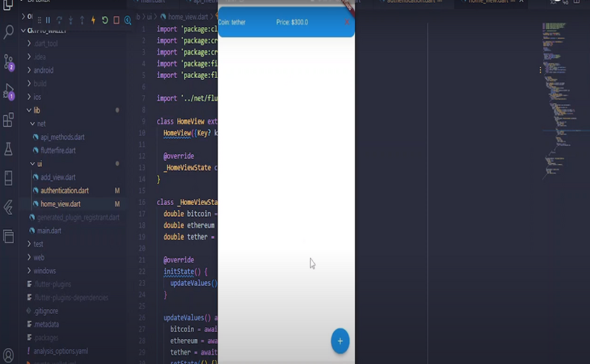Image resolution: width=590 pixels, height=364 pixels.
Task: Pause the debug session
Action: pos(47,20)
